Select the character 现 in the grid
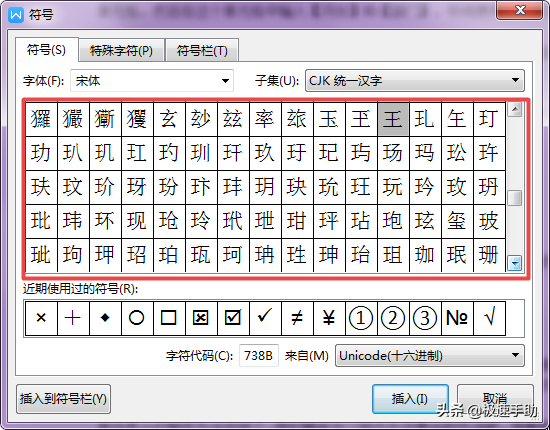Screen dimensions: 550x430 tap(137, 221)
